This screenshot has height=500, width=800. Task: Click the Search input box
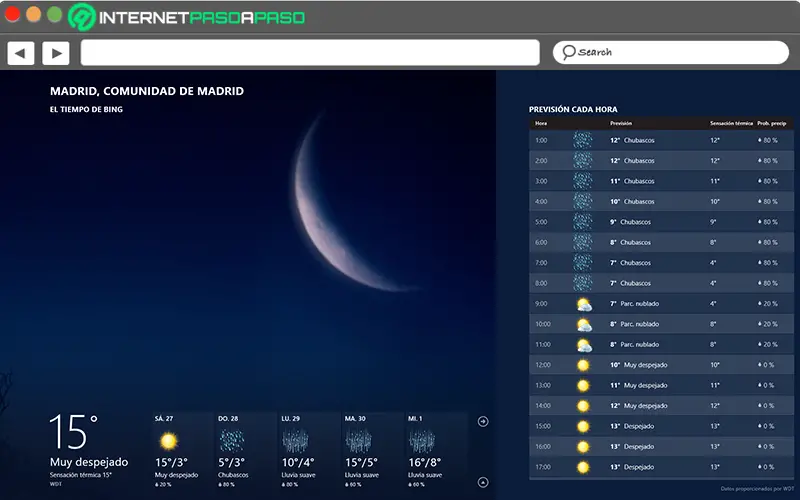(x=670, y=53)
